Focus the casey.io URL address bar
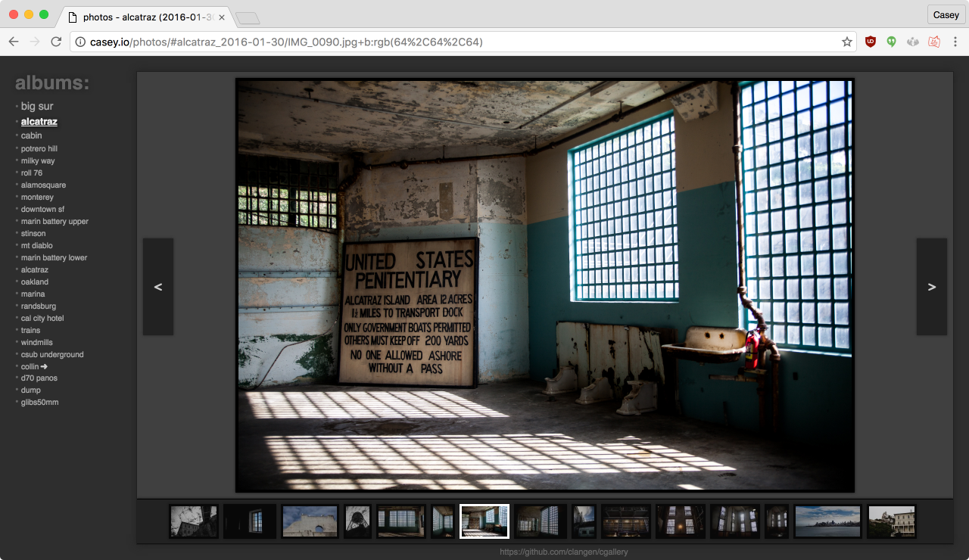The width and height of the screenshot is (969, 560). coord(463,42)
